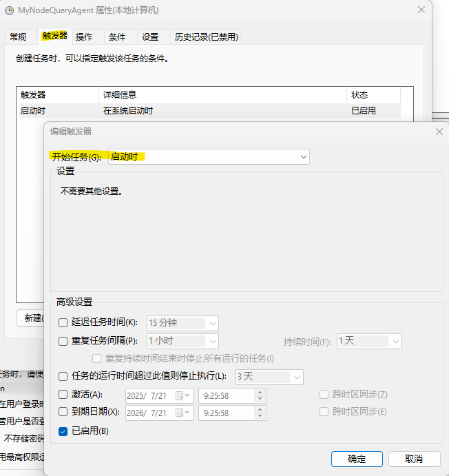Enable the repeat task interval checkbox
The height and width of the screenshot is (476, 449).
click(x=63, y=341)
